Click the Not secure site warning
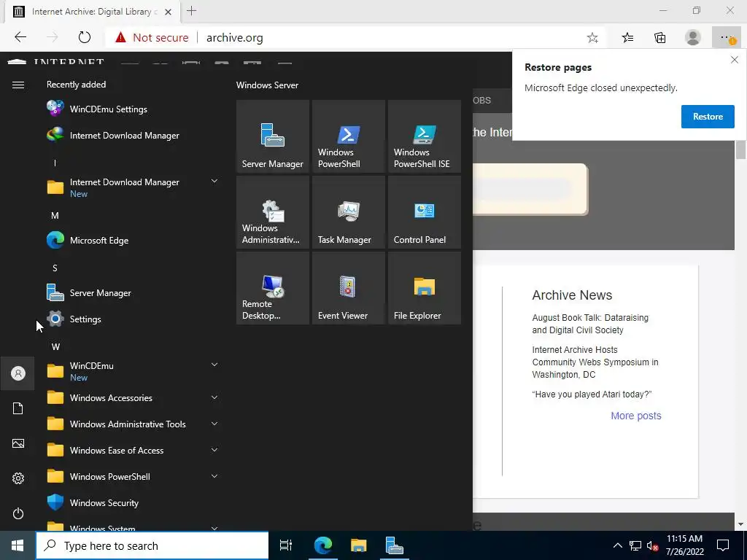 click(x=152, y=38)
